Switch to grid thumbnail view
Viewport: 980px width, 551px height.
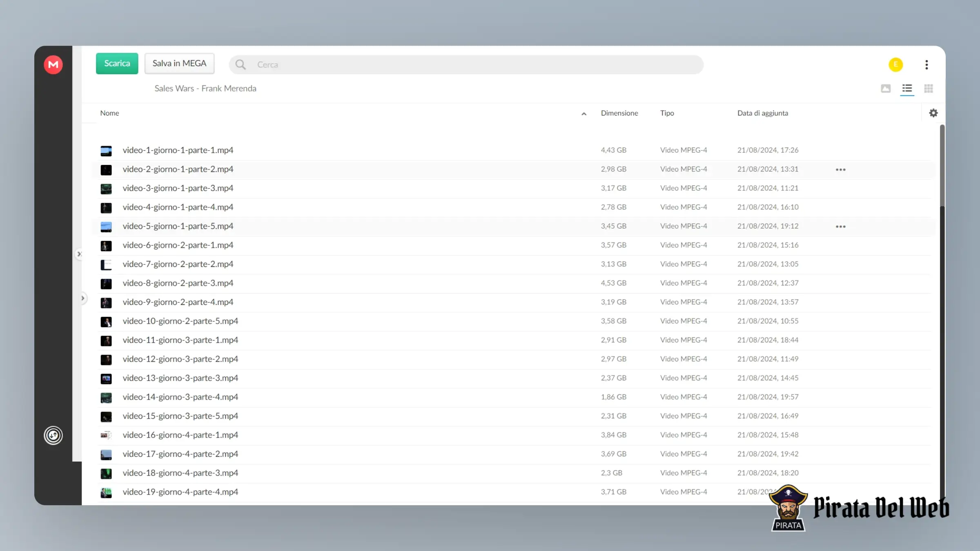click(x=929, y=89)
